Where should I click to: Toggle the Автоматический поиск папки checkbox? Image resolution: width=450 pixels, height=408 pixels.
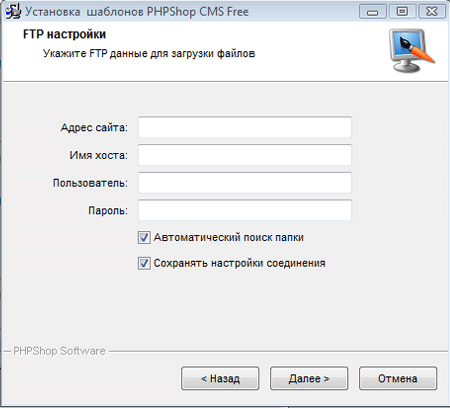(x=144, y=238)
